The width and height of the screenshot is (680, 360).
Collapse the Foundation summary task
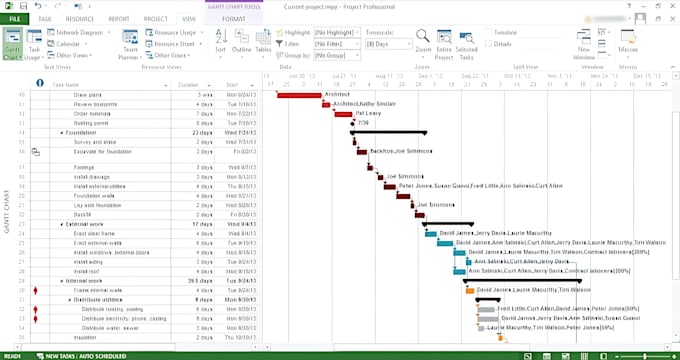pos(62,133)
